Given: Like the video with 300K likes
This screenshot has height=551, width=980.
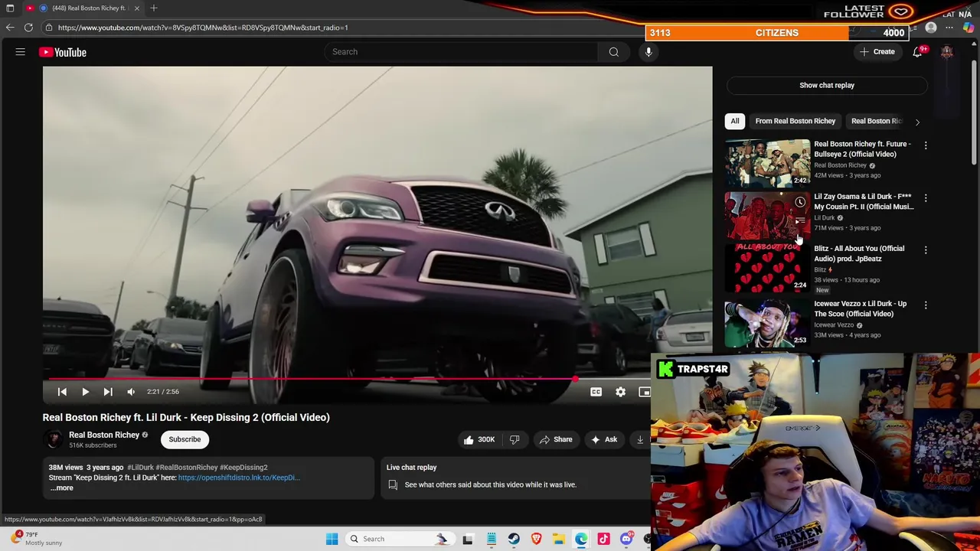Looking at the screenshot, I should (479, 439).
